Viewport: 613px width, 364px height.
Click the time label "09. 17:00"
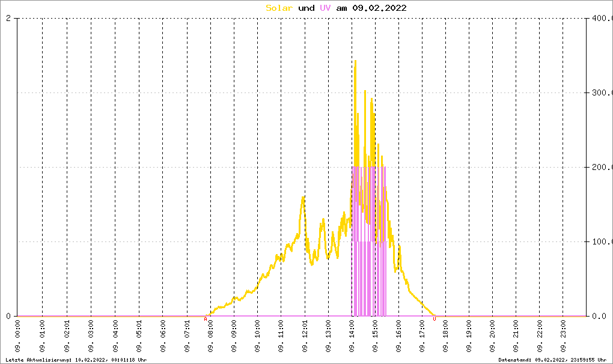(422, 336)
